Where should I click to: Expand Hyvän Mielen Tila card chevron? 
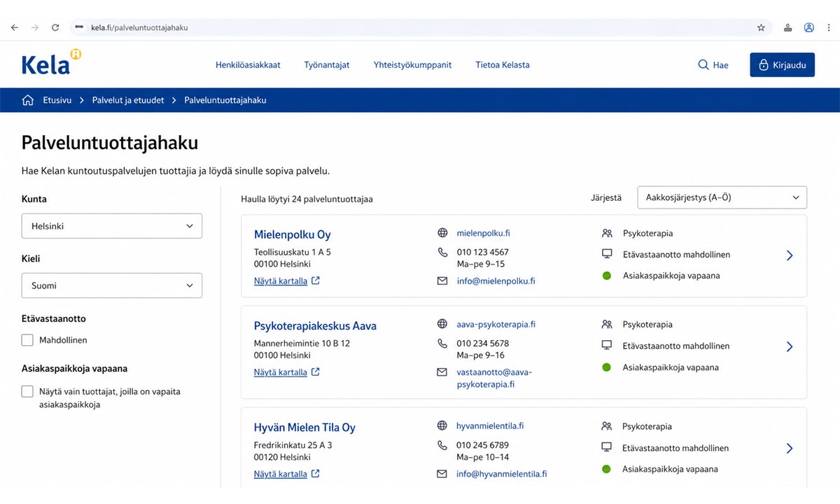click(x=790, y=448)
